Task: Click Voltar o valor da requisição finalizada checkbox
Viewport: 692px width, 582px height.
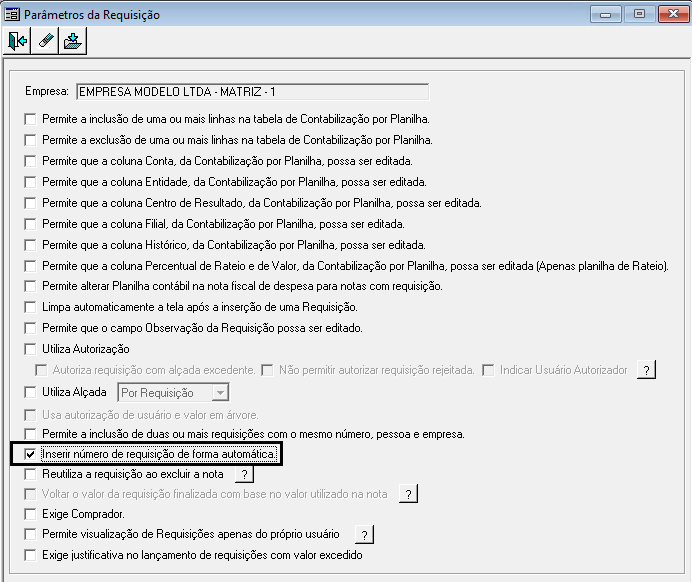Action: pyautogui.click(x=30, y=494)
